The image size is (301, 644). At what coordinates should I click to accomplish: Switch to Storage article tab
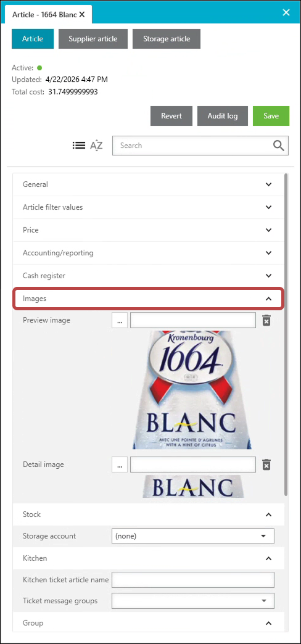(x=167, y=39)
